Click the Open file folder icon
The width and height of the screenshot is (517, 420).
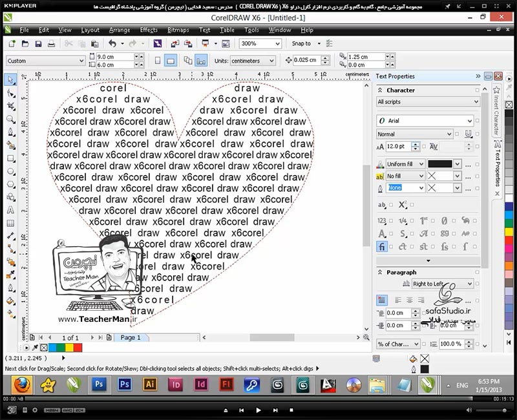(25, 43)
